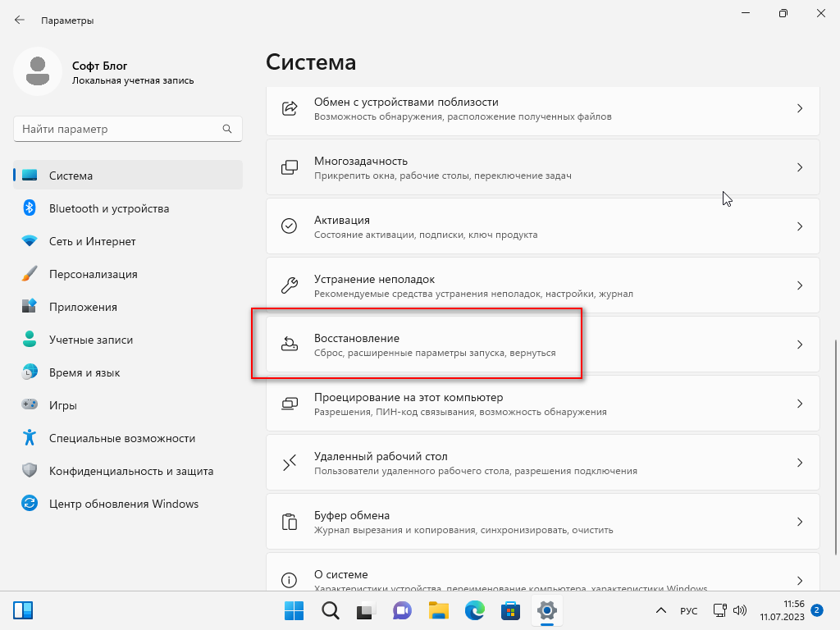Click the Найти параметр search field
This screenshot has width=840, height=630.
(x=128, y=129)
